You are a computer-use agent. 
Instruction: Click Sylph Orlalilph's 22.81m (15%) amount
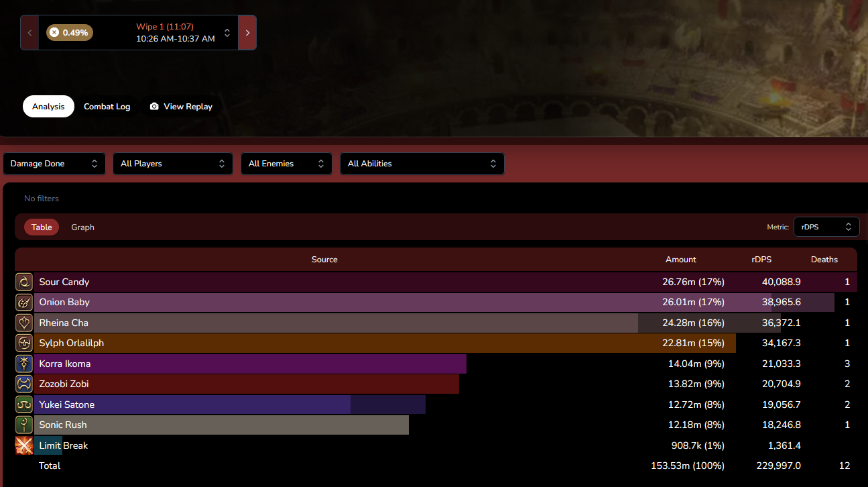(693, 343)
